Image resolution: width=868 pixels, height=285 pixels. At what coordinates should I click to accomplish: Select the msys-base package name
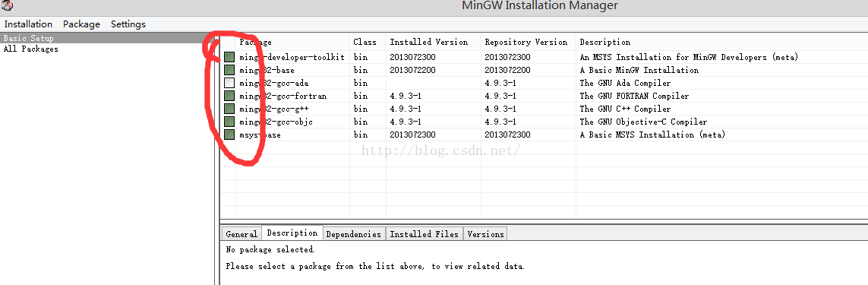pos(260,135)
